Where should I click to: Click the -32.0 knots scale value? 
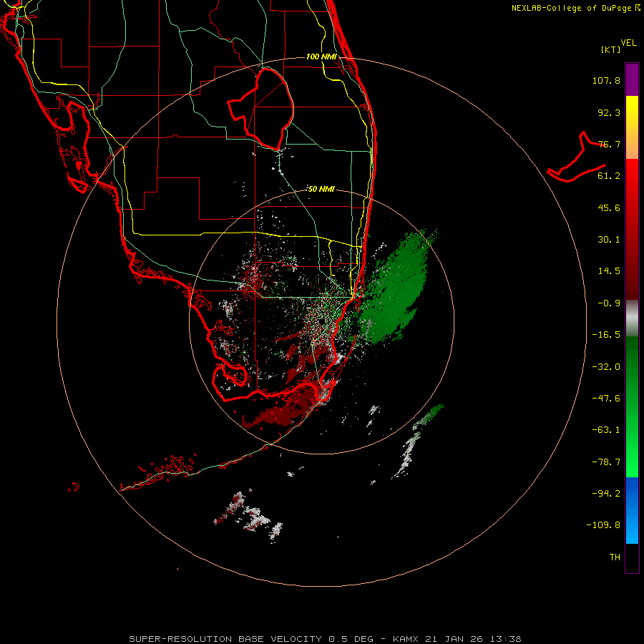[606, 367]
